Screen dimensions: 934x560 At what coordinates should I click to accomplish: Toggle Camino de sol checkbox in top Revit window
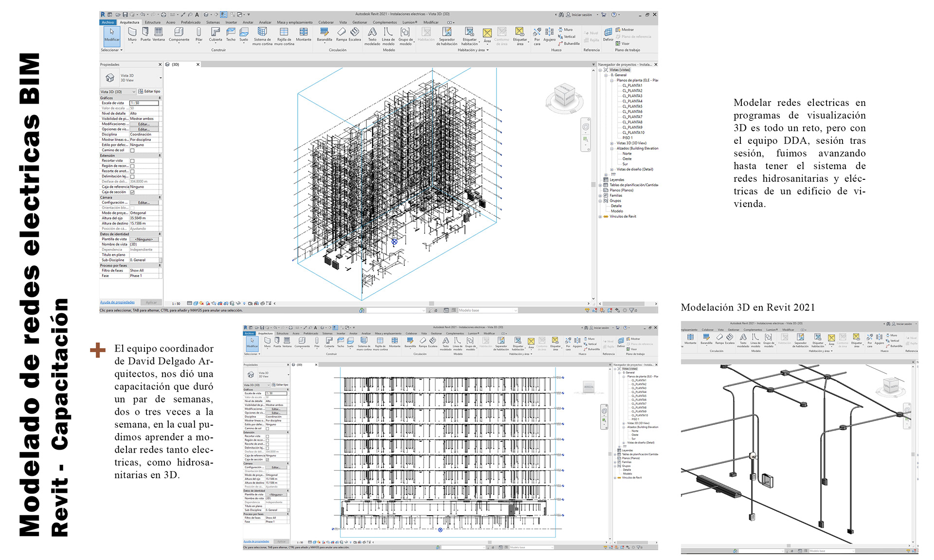tap(132, 150)
